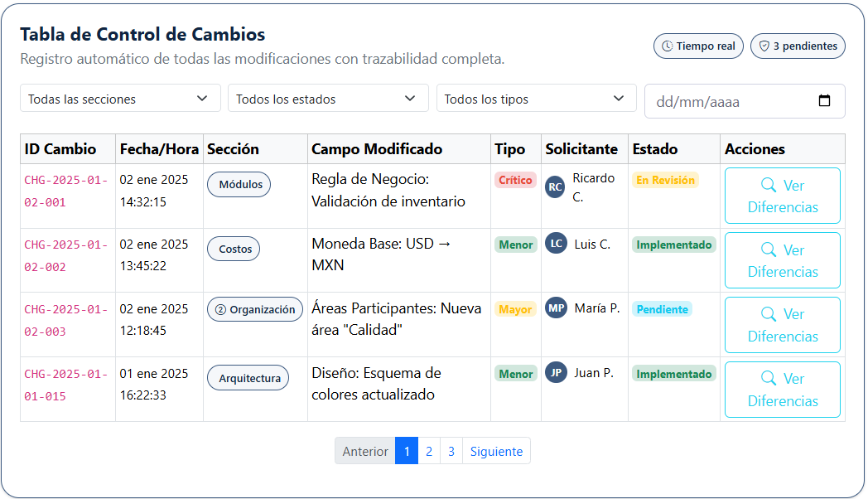This screenshot has height=499, width=868.
Task: Click magnifier icon in CHG-2025-01-02-002 row
Action: pyautogui.click(x=769, y=249)
